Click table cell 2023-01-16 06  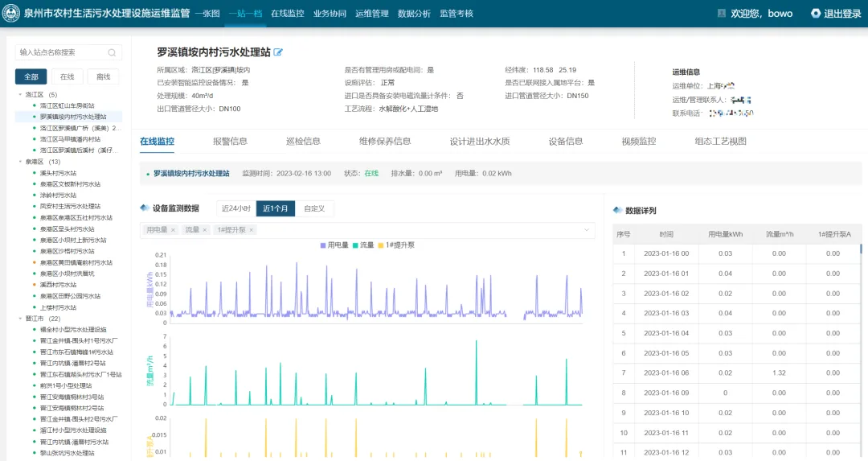click(x=666, y=373)
